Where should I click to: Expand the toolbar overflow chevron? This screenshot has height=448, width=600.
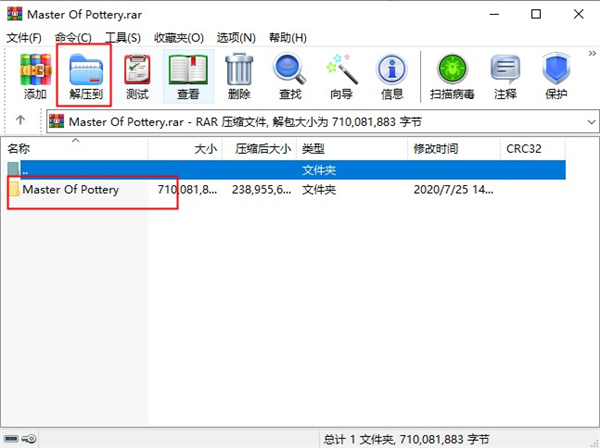[592, 54]
